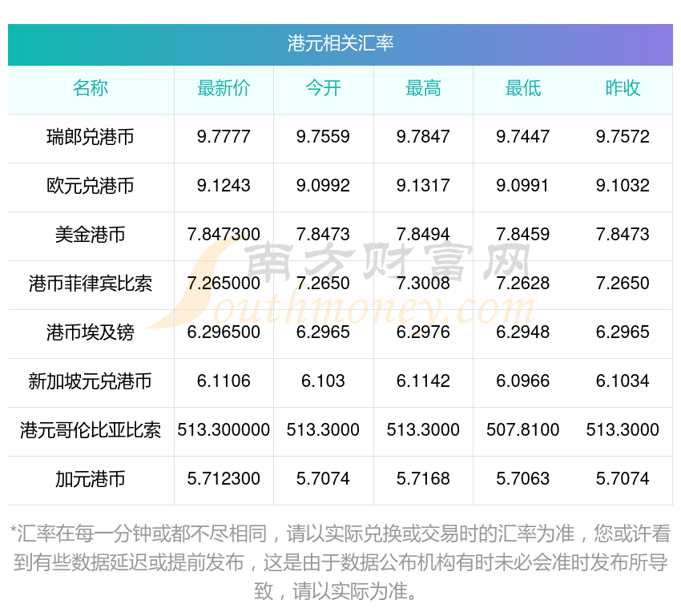Select the low value 7.2628

pos(523,284)
